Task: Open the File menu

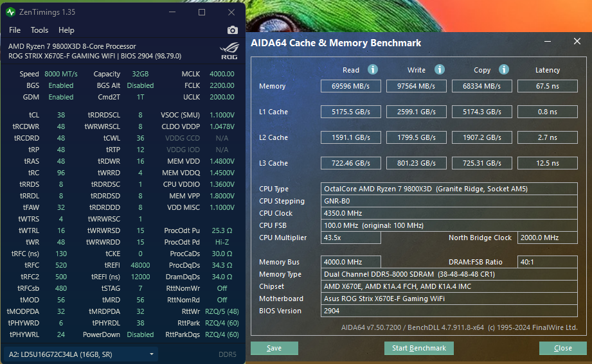Action: tap(15, 30)
